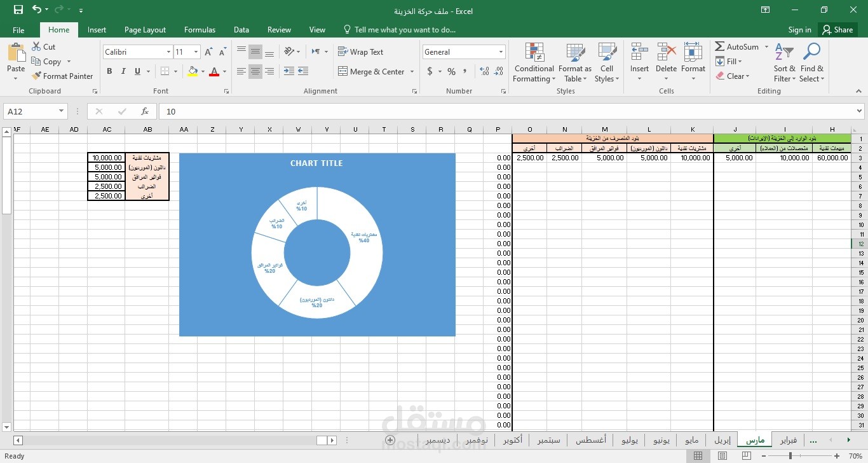Screen dimensions: 868x463
Task: Switch to the Formulas tab
Action: 200,29
